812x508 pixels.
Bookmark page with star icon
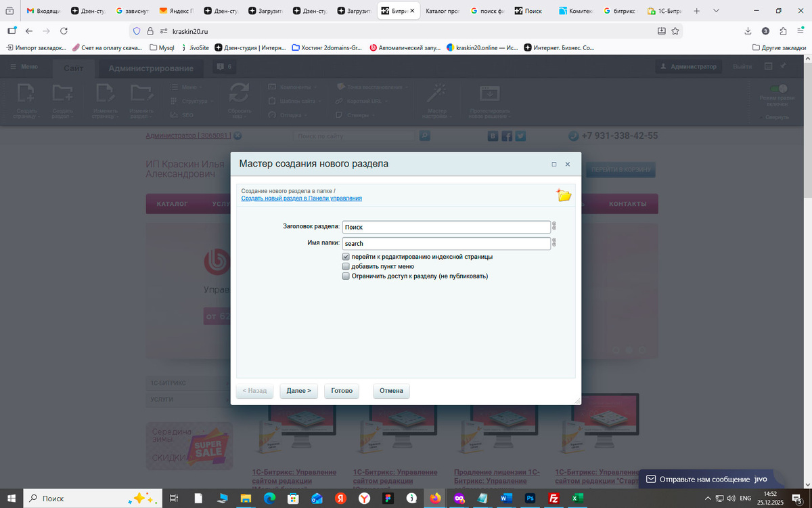coord(675,31)
